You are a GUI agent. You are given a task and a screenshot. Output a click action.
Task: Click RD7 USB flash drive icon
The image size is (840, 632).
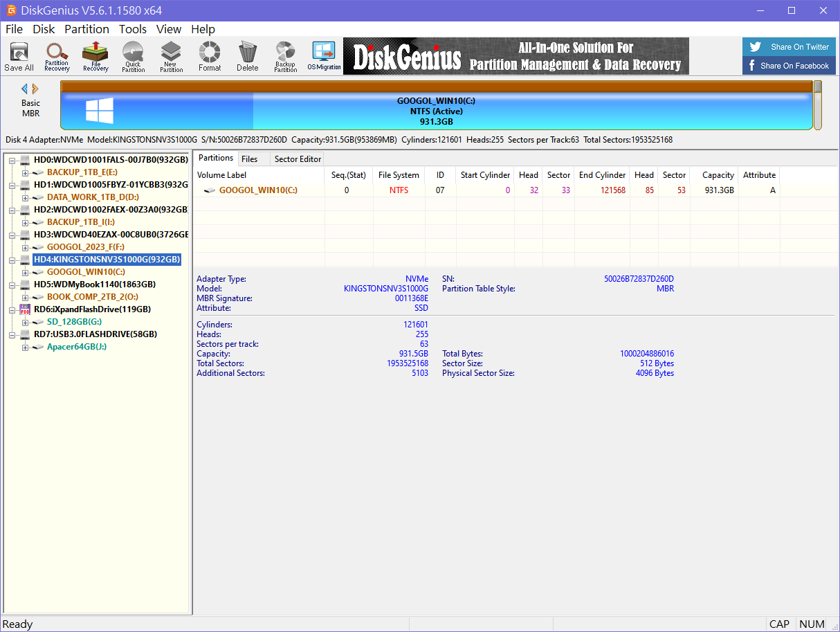(26, 334)
